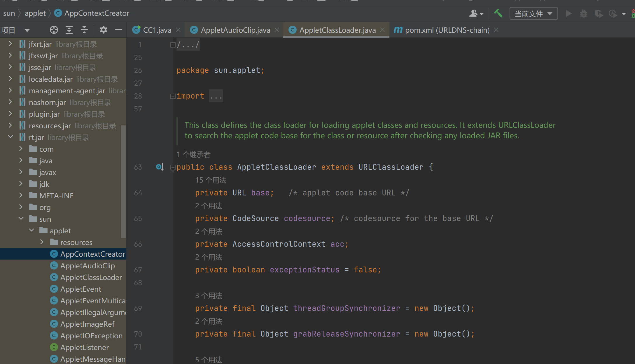Click the grabReleaseSynchronizer field name
The width and height of the screenshot is (635, 364).
coord(347,334)
